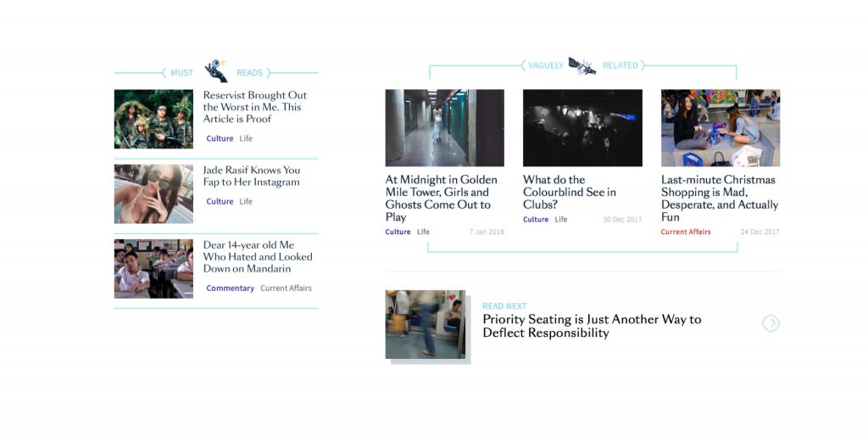Click Culture tag under Reservist article
868x437 pixels.
click(220, 138)
